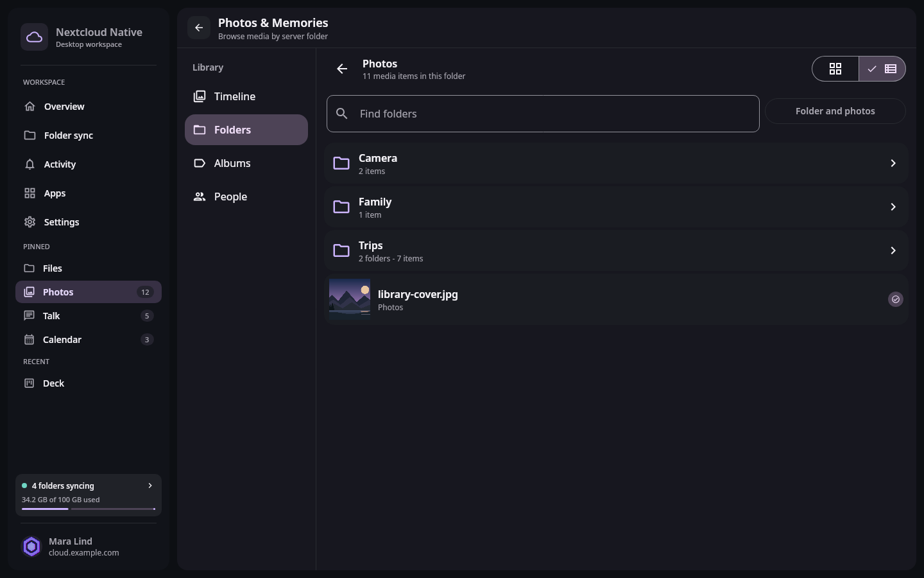Click the Talk chat icon

[29, 316]
